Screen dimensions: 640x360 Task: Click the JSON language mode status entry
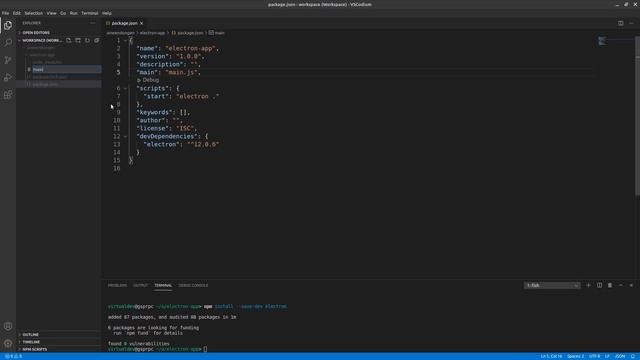pos(620,356)
